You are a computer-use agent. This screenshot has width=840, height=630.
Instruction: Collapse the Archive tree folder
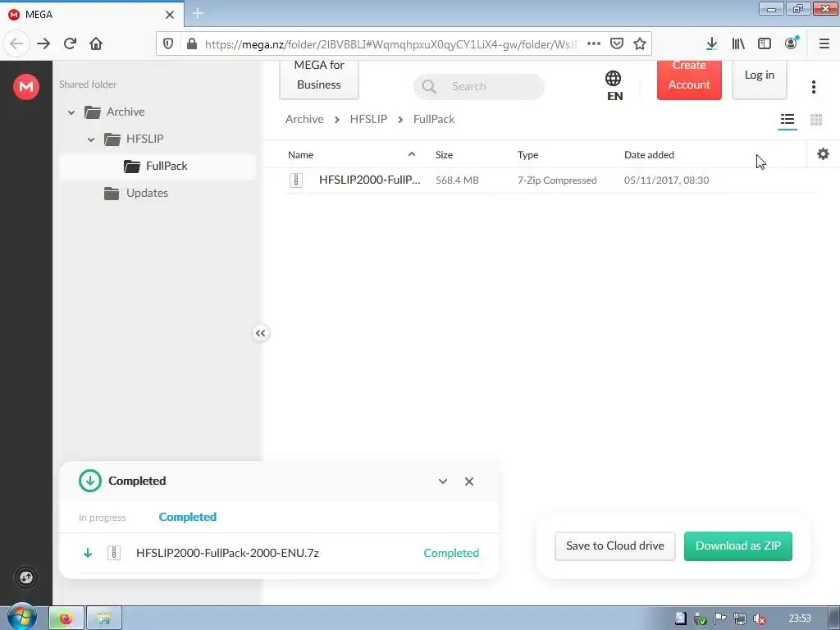pos(71,112)
